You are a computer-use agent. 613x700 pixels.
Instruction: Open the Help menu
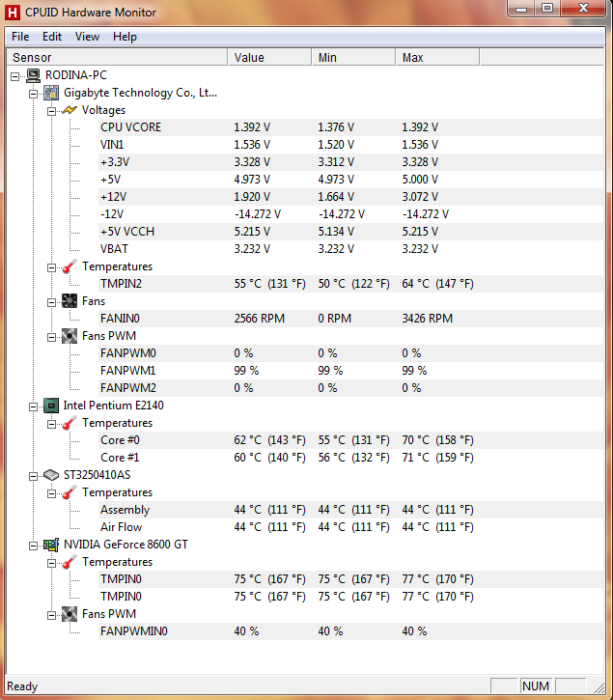pos(125,37)
